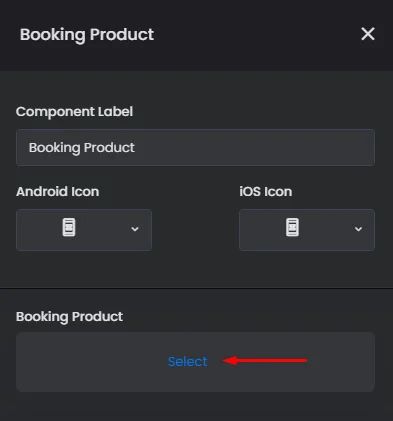Image resolution: width=393 pixels, height=421 pixels.
Task: Click the blue Select link
Action: pos(188,361)
